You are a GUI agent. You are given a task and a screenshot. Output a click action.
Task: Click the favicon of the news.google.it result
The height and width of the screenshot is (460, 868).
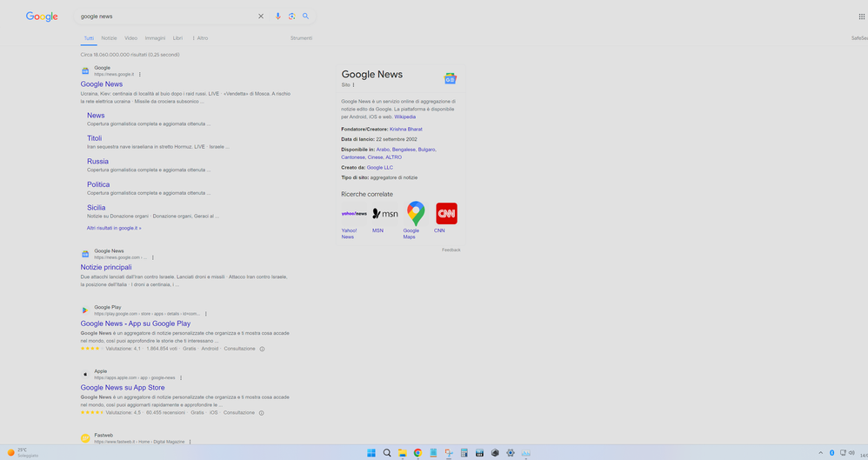[x=85, y=70]
